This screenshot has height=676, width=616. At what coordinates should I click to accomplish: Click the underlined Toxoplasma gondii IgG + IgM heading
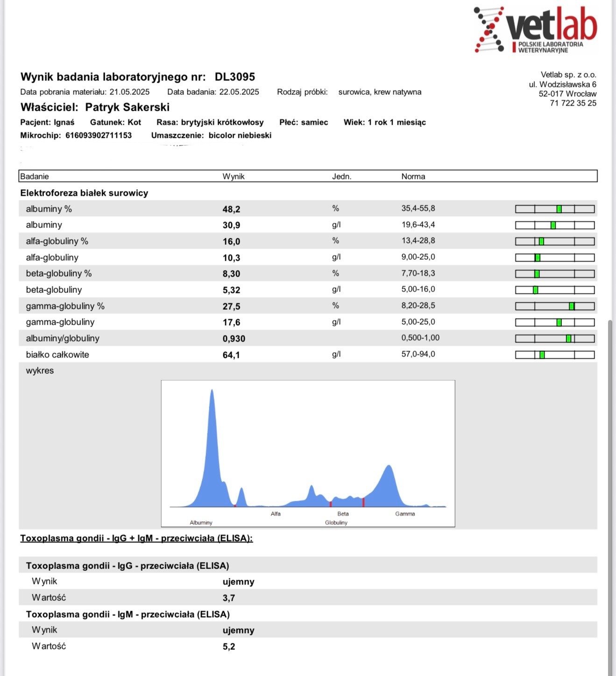[136, 538]
